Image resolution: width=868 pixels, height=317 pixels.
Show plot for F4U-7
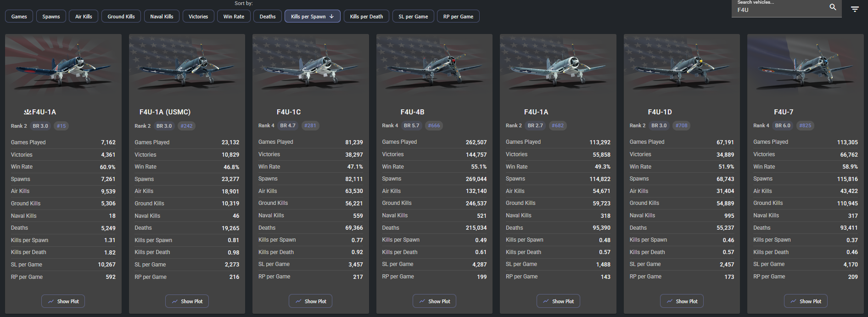point(806,301)
